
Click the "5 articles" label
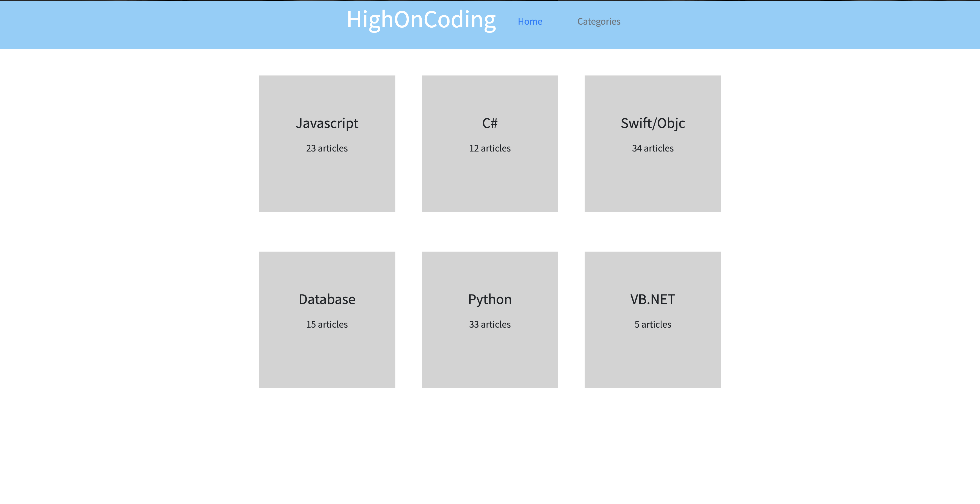pyautogui.click(x=652, y=324)
